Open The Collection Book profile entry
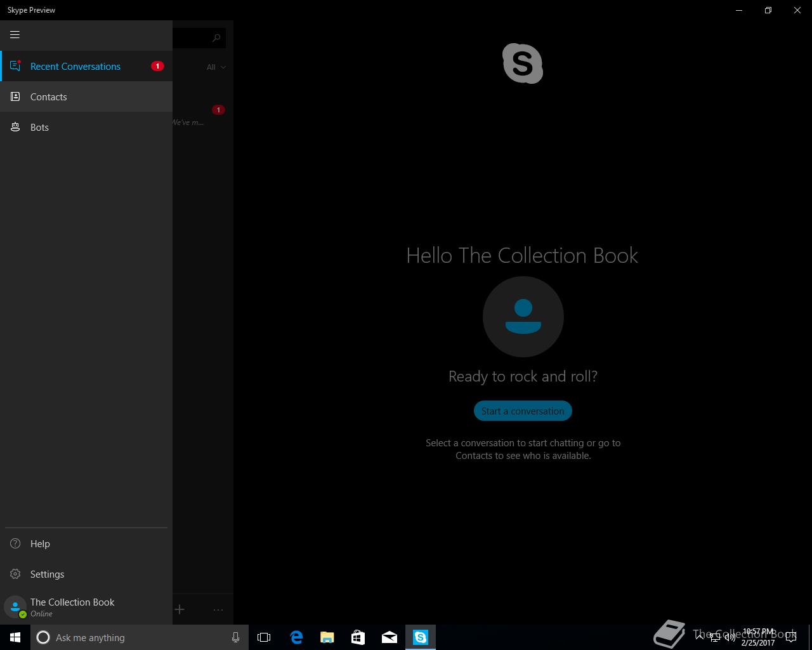The height and width of the screenshot is (650, 812). click(86, 607)
